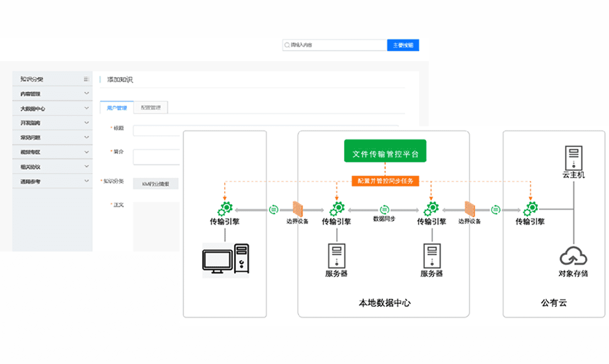The image size is (609, 364).
Task: Select the 对象存储 cloud storage icon
Action: coord(573,256)
